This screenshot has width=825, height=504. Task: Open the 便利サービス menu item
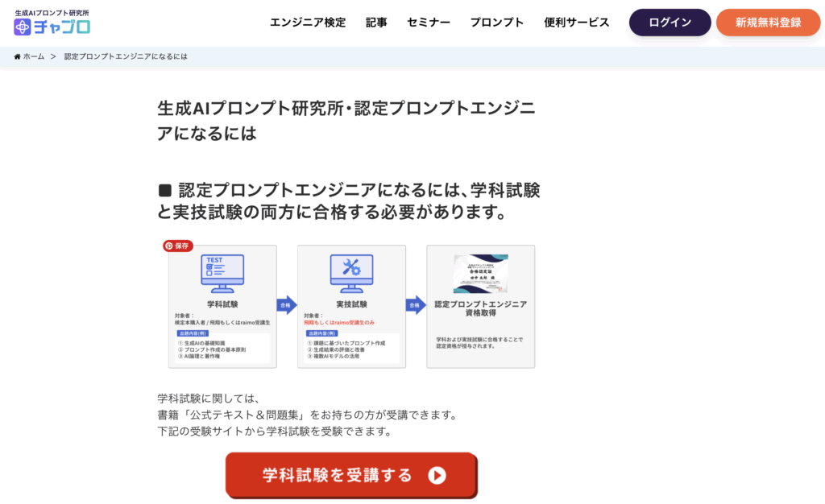tap(576, 23)
